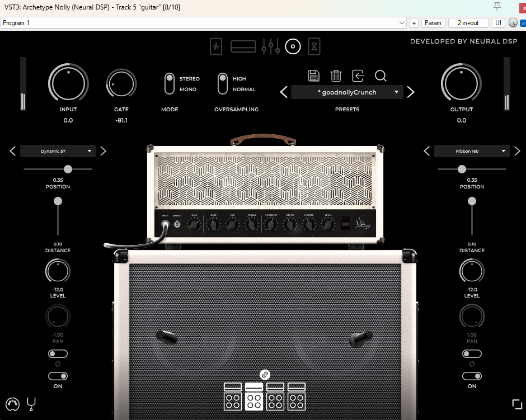The height and width of the screenshot is (420, 526).
Task: Click the cabinet link chain icon
Action: pos(265,374)
